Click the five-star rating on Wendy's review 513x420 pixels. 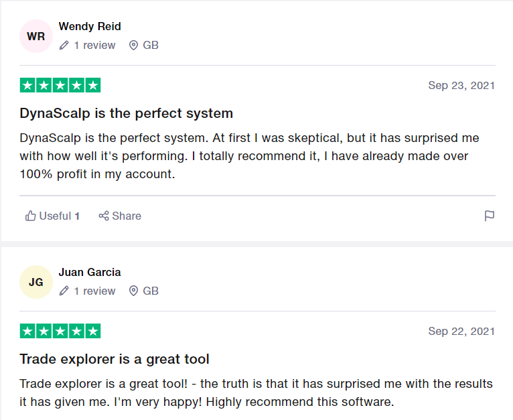[x=60, y=85]
